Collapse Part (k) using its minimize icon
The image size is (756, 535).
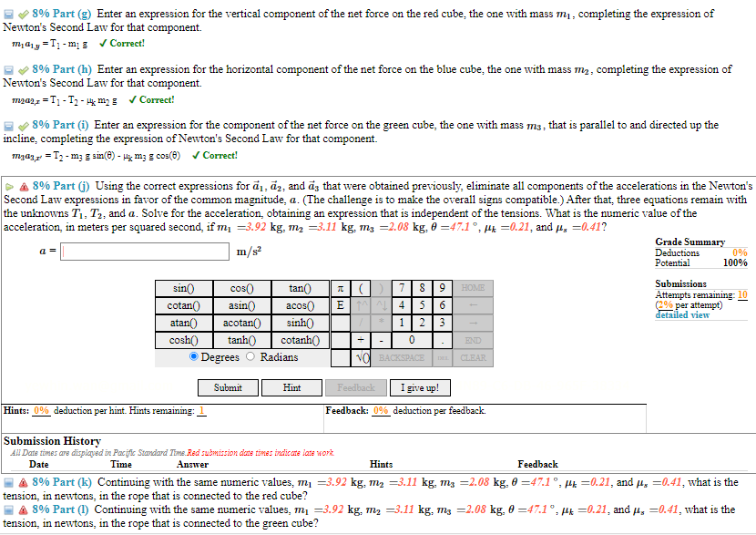point(10,482)
